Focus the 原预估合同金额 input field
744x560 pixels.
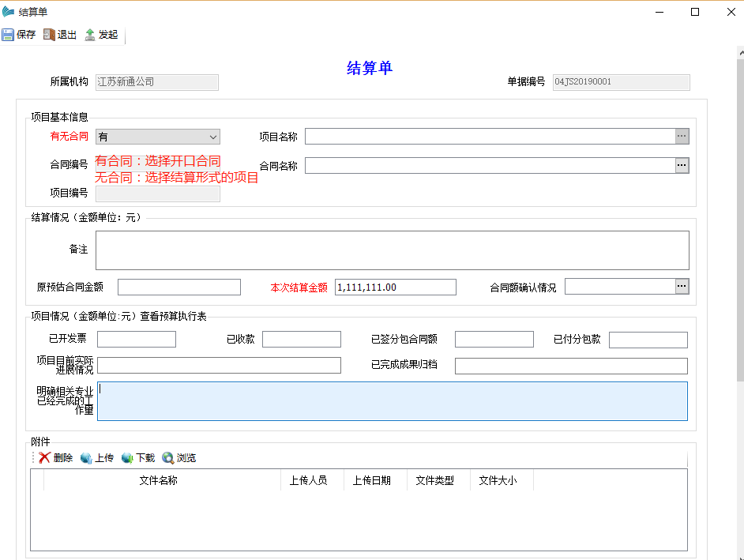(178, 288)
